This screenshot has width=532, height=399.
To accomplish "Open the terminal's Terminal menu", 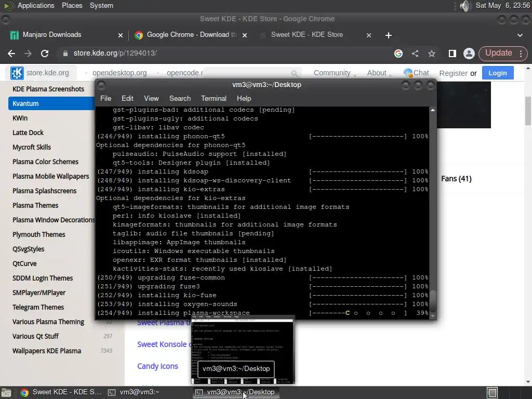I will pos(214,98).
